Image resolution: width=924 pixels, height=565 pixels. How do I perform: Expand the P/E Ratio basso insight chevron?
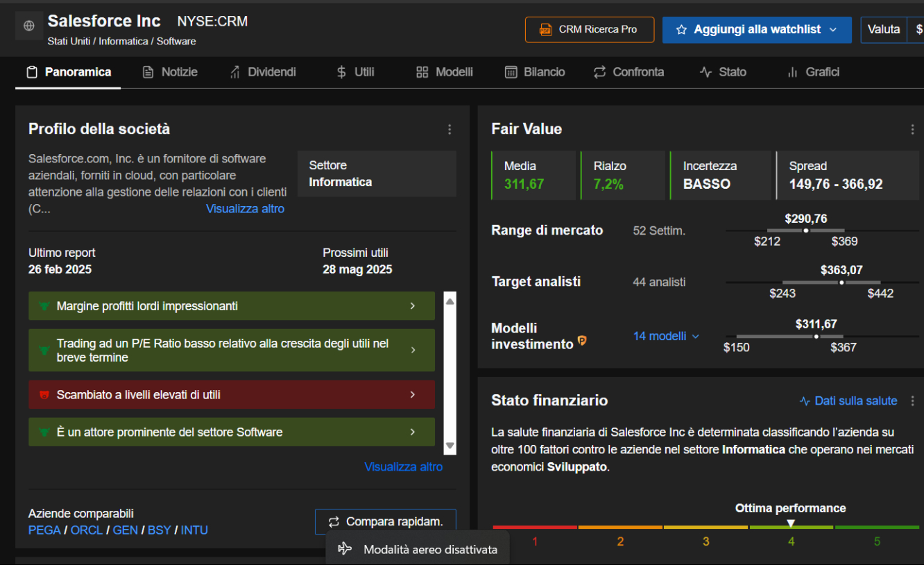click(413, 351)
